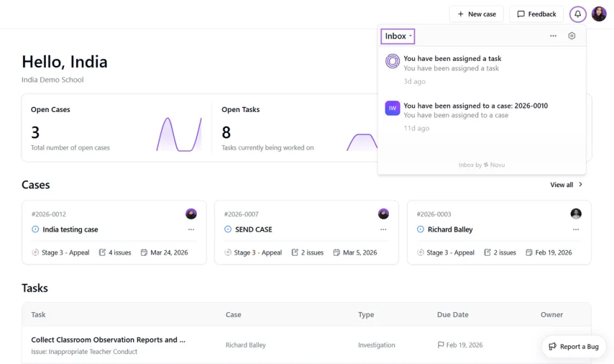Click stage icon on India testing case
Viewport: 614px width, 364px height.
pos(35,253)
